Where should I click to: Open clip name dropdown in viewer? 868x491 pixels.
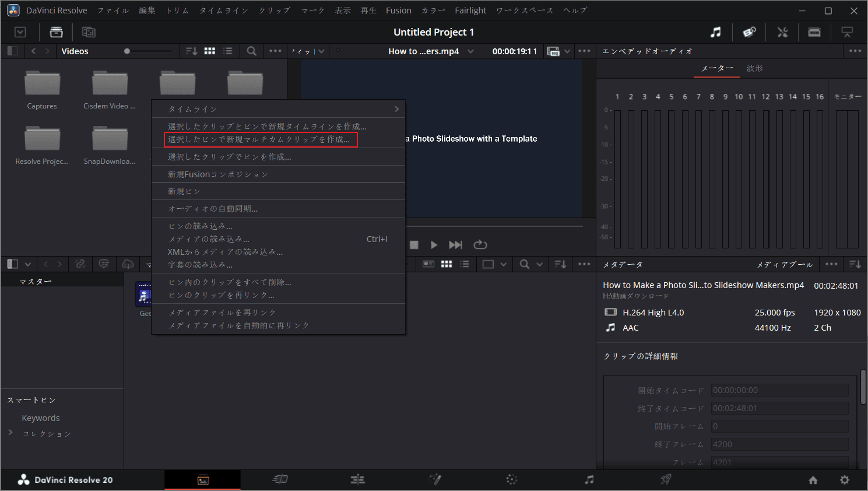click(470, 51)
